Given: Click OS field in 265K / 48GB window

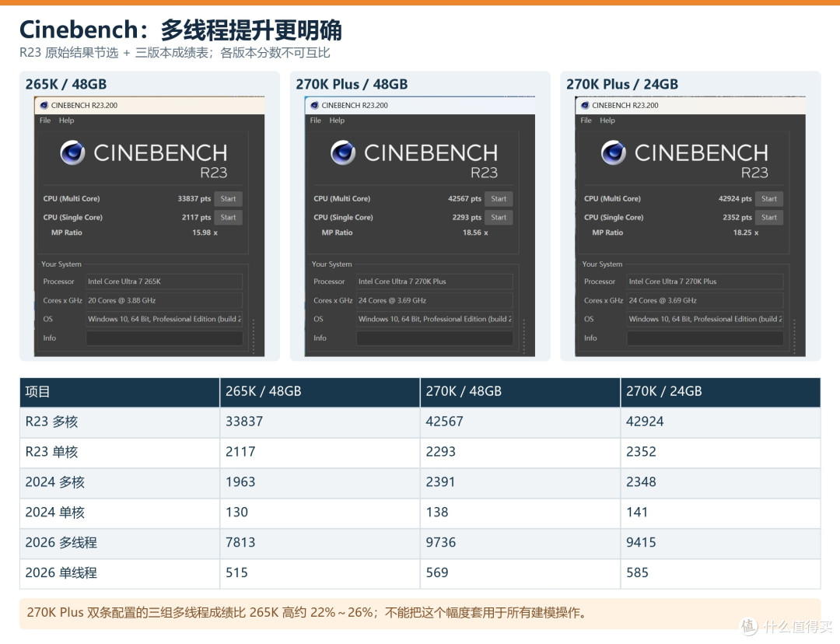Looking at the screenshot, I should tap(164, 319).
